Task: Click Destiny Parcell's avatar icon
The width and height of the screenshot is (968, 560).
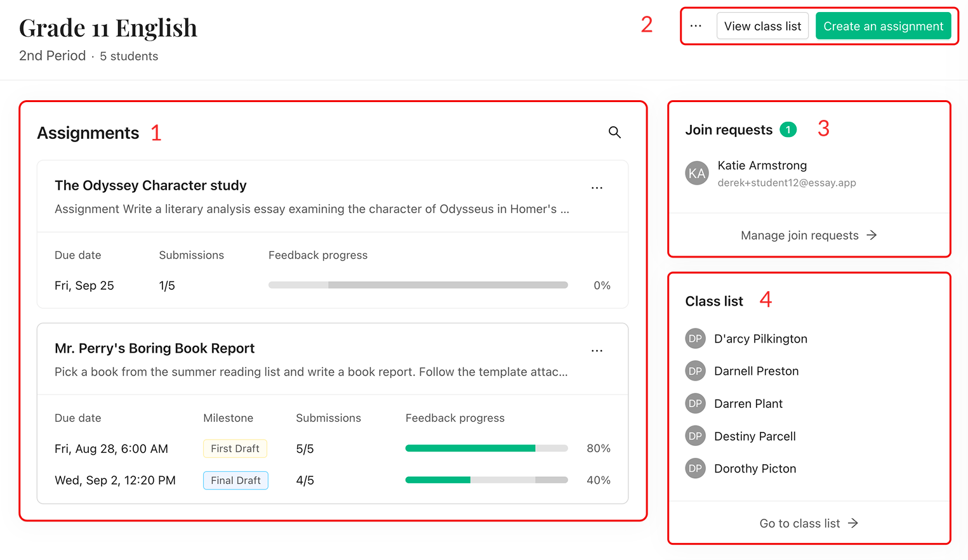Action: click(696, 436)
